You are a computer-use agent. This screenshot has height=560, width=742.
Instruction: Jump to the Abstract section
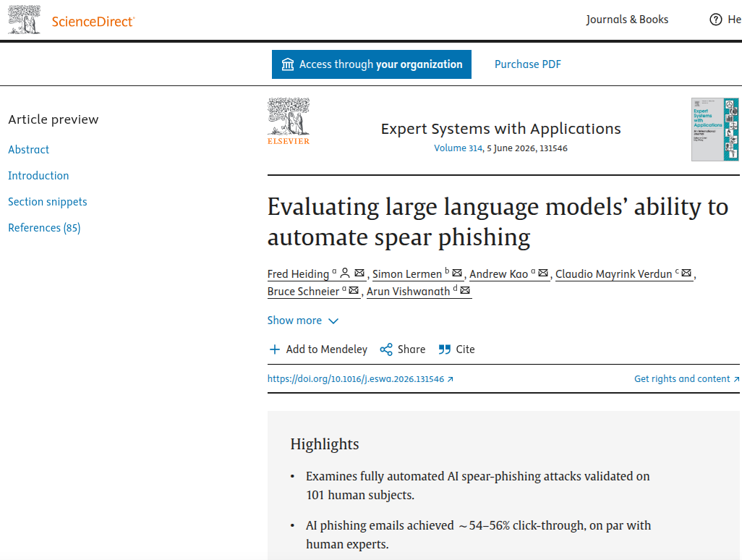tap(29, 150)
